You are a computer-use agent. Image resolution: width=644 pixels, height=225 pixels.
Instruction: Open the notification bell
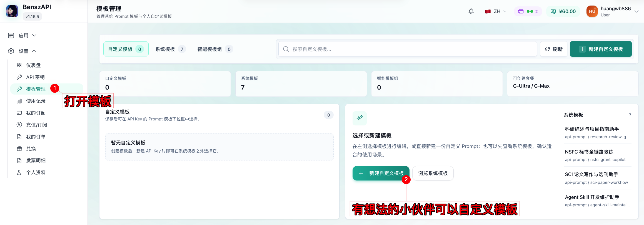click(x=471, y=11)
